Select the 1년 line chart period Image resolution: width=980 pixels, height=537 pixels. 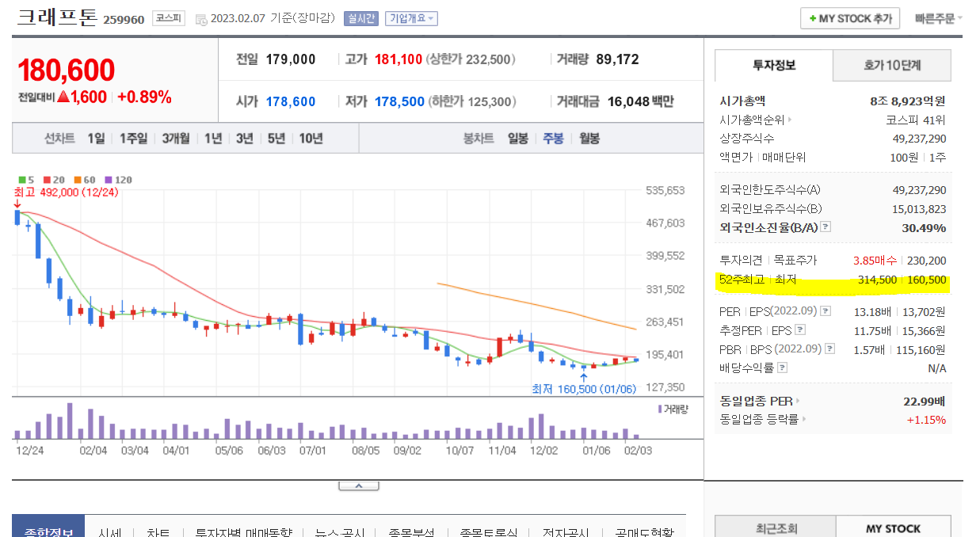pyautogui.click(x=213, y=139)
